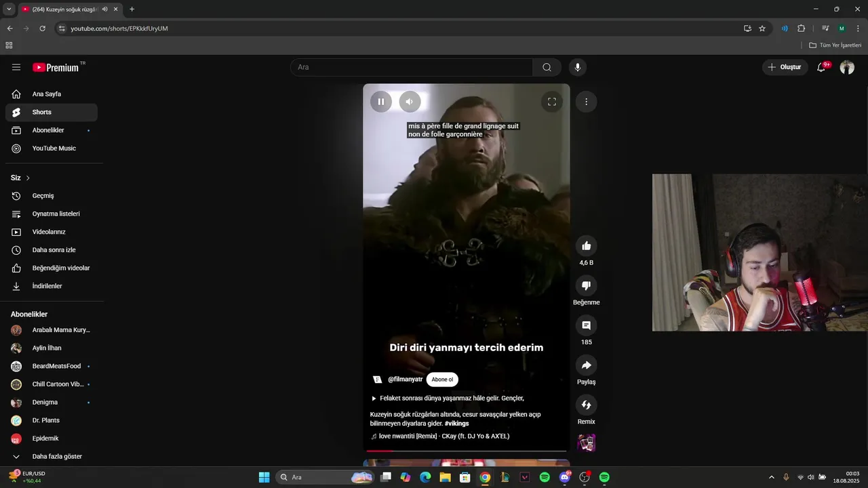The width and height of the screenshot is (868, 488).
Task: Open Windows Start menu
Action: click(264, 477)
